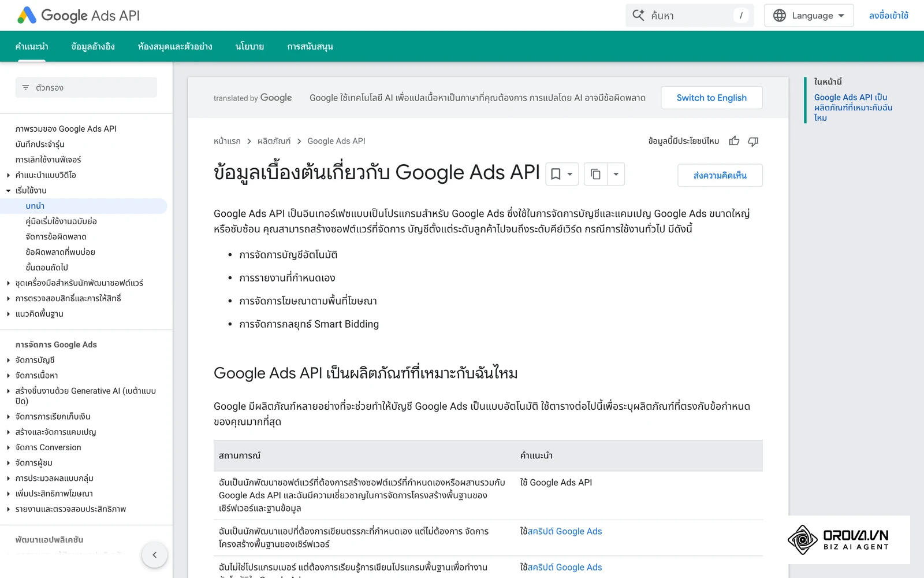This screenshot has width=924, height=578.
Task: Expand the จัดการเนื้อหา section
Action: click(x=8, y=376)
